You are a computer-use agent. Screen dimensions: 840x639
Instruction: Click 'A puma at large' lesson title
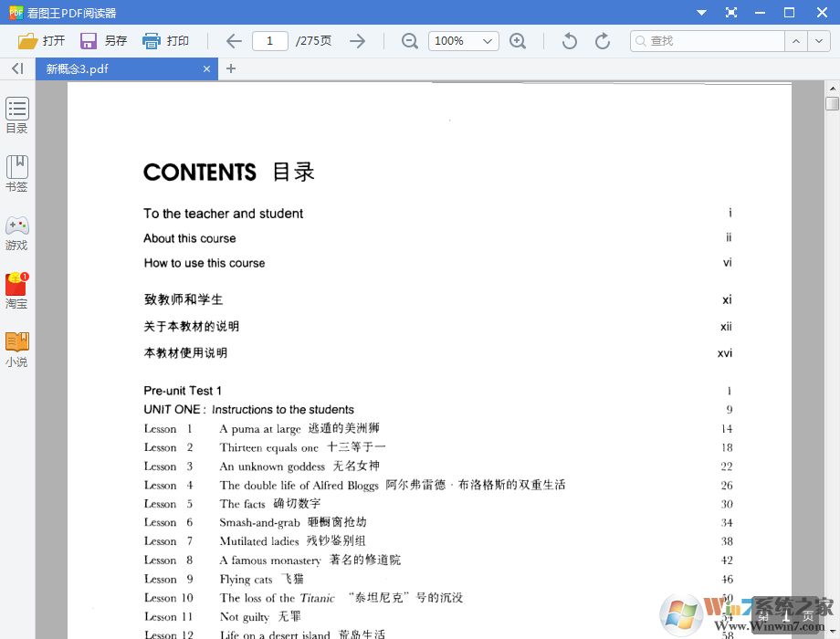[x=260, y=428]
